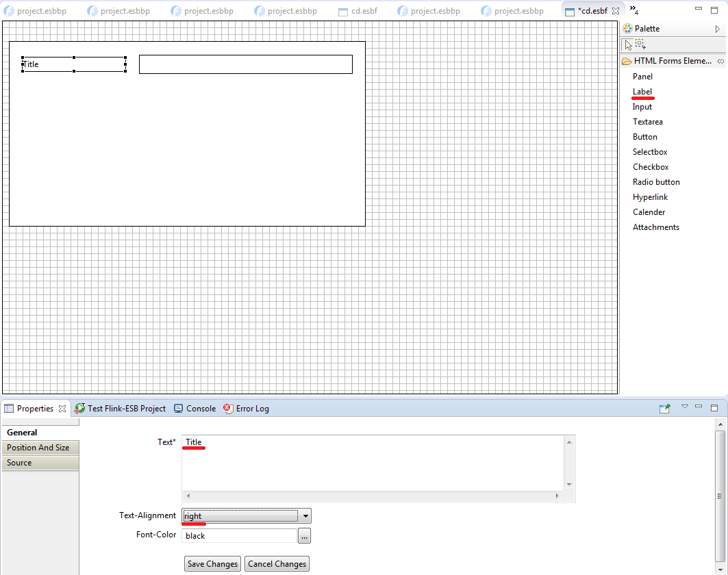Viewport: 728px width, 575px height.
Task: Click the new Properties view pin icon
Action: coord(664,409)
